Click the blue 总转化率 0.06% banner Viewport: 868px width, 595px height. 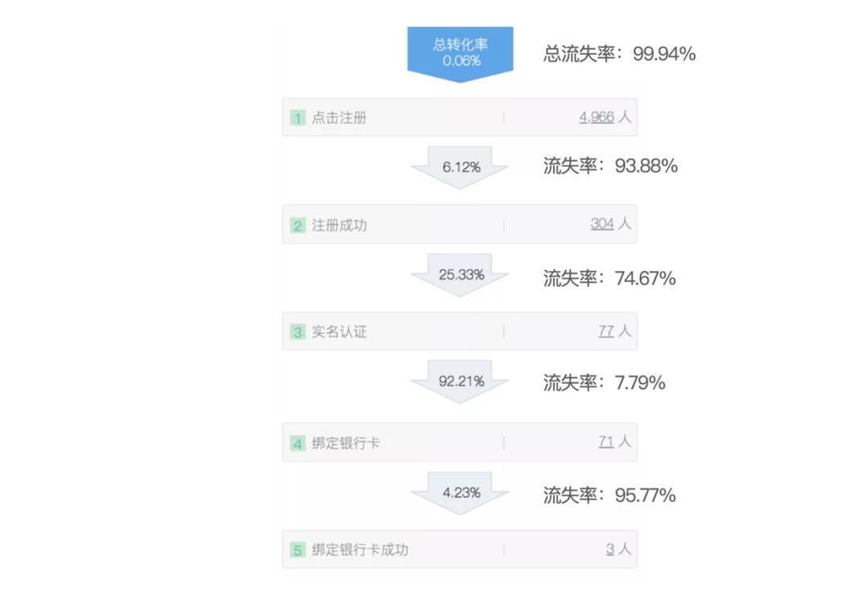pos(460,52)
